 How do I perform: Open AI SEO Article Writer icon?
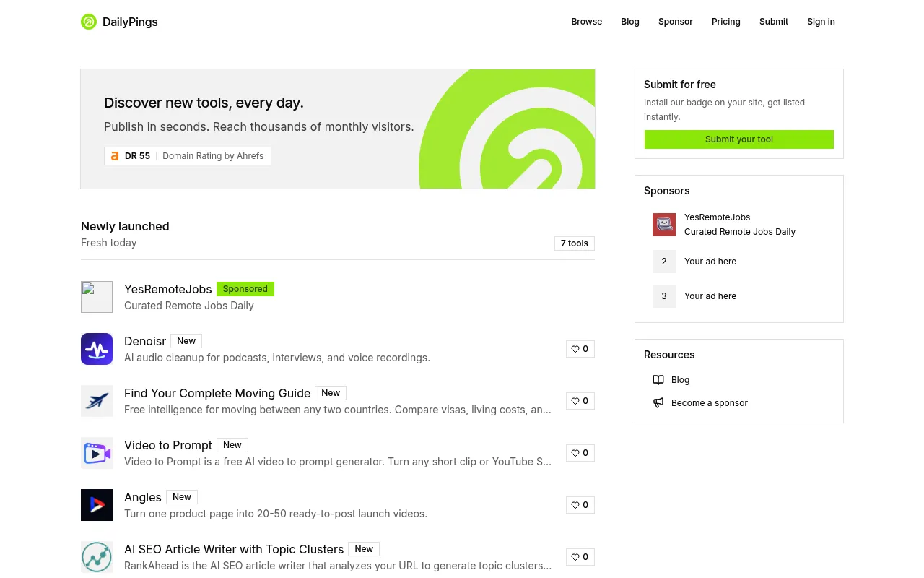(97, 557)
